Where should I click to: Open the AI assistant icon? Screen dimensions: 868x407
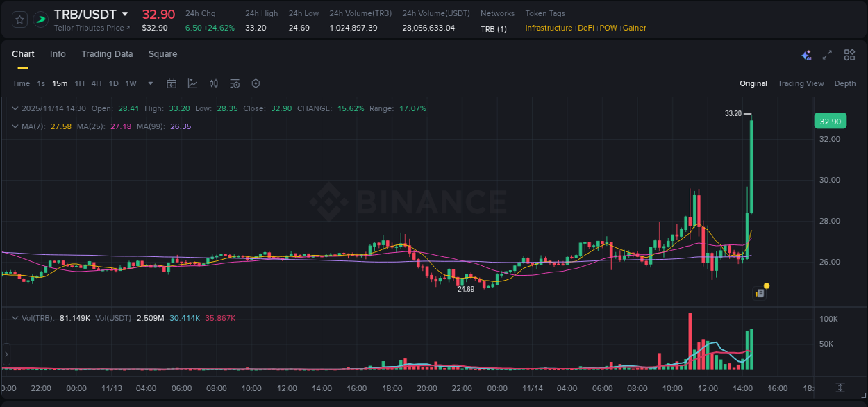coord(806,54)
